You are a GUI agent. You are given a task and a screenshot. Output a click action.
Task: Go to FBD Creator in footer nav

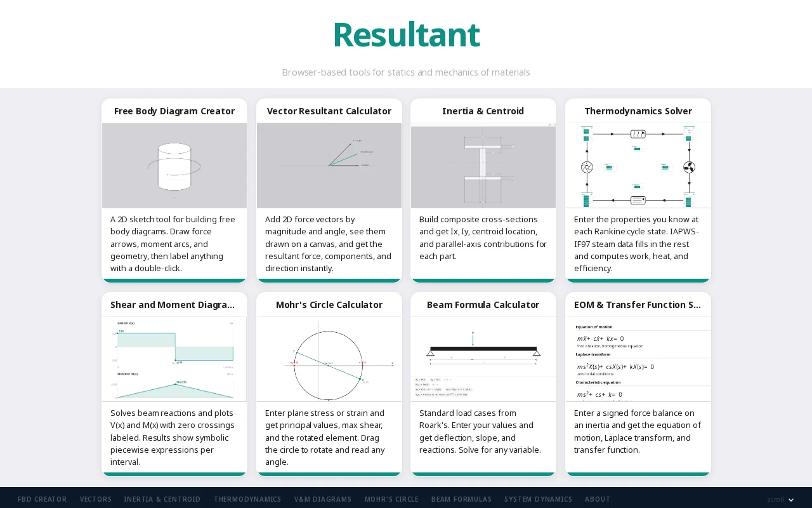click(43, 499)
